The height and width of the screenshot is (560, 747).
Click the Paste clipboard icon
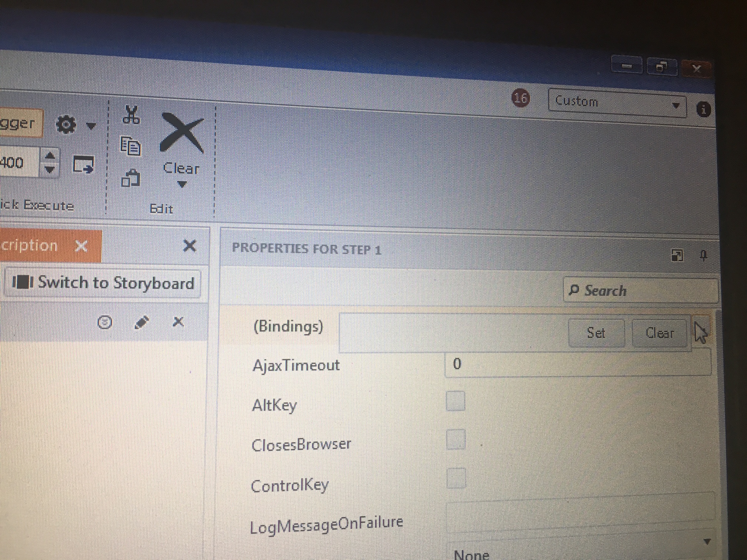click(131, 178)
